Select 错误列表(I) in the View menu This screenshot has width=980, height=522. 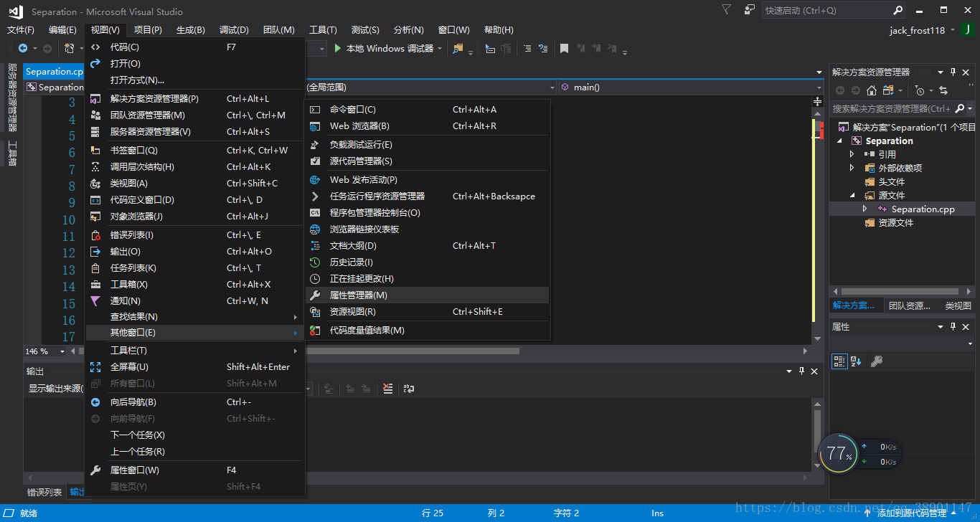point(195,234)
